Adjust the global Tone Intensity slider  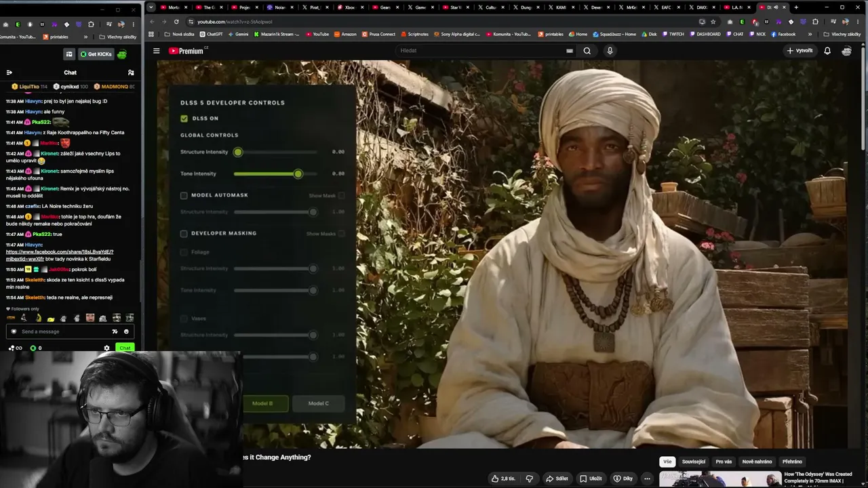click(275, 174)
